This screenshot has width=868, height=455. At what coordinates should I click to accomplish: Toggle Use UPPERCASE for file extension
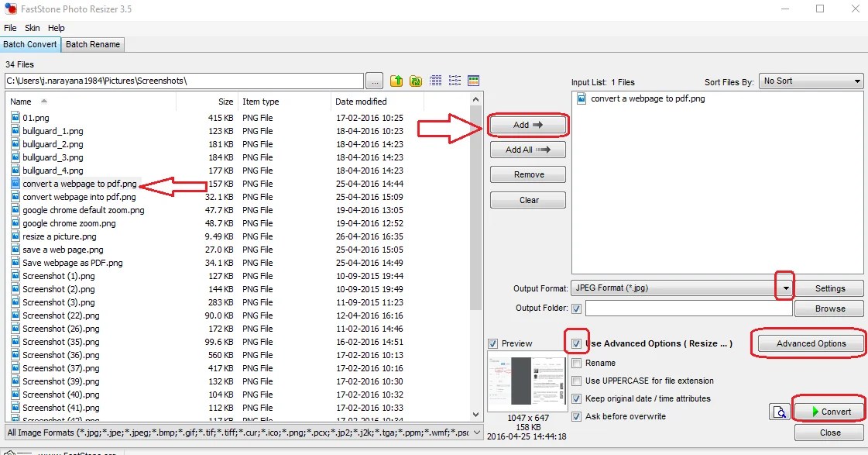[x=576, y=381]
